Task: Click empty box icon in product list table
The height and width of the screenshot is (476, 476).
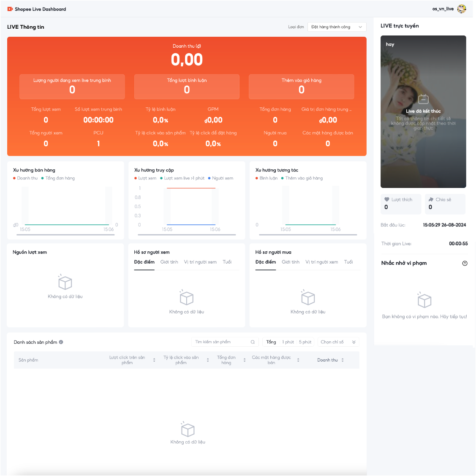Action: (x=188, y=429)
